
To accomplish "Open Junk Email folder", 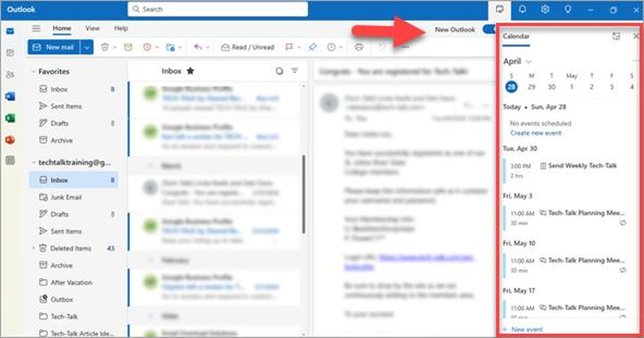I will [x=74, y=197].
